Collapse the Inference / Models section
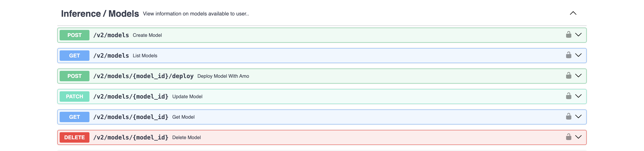 click(x=573, y=13)
